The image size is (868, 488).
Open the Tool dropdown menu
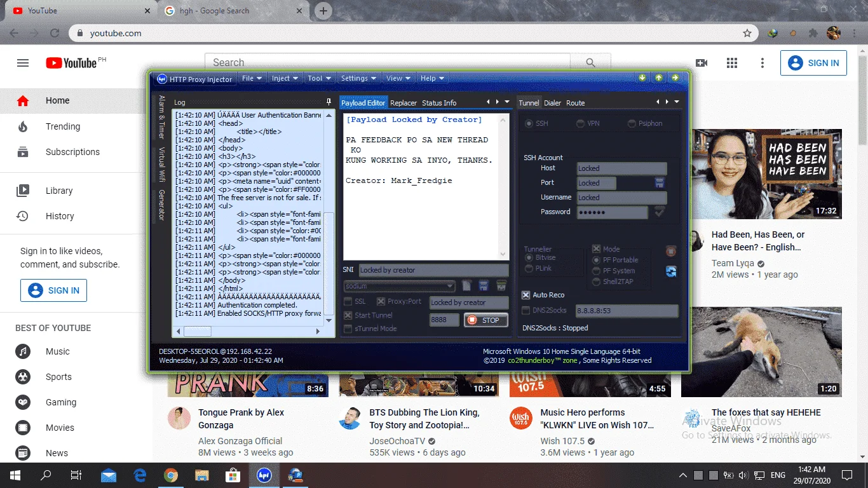click(x=320, y=78)
